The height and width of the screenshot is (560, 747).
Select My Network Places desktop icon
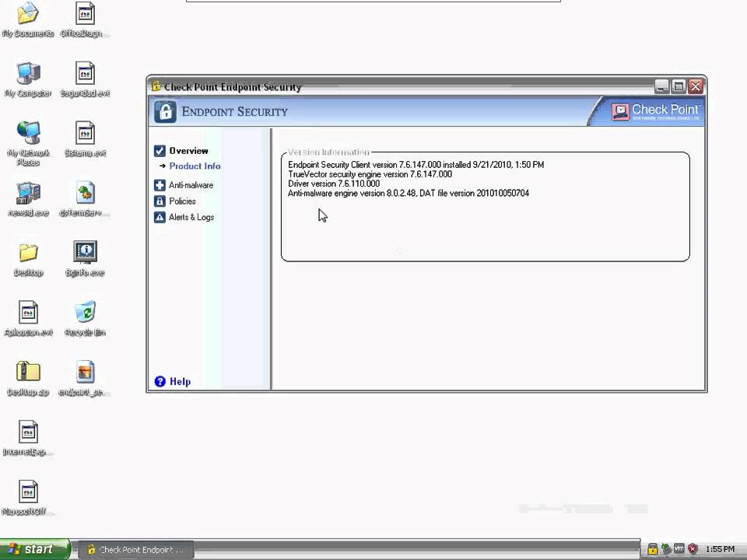[28, 143]
